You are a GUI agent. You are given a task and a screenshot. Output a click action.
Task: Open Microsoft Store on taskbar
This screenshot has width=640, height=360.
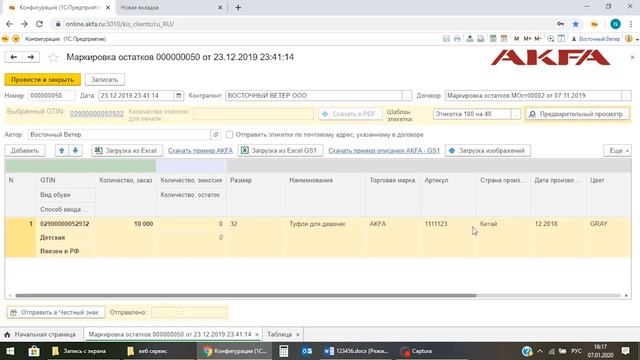tap(34, 351)
